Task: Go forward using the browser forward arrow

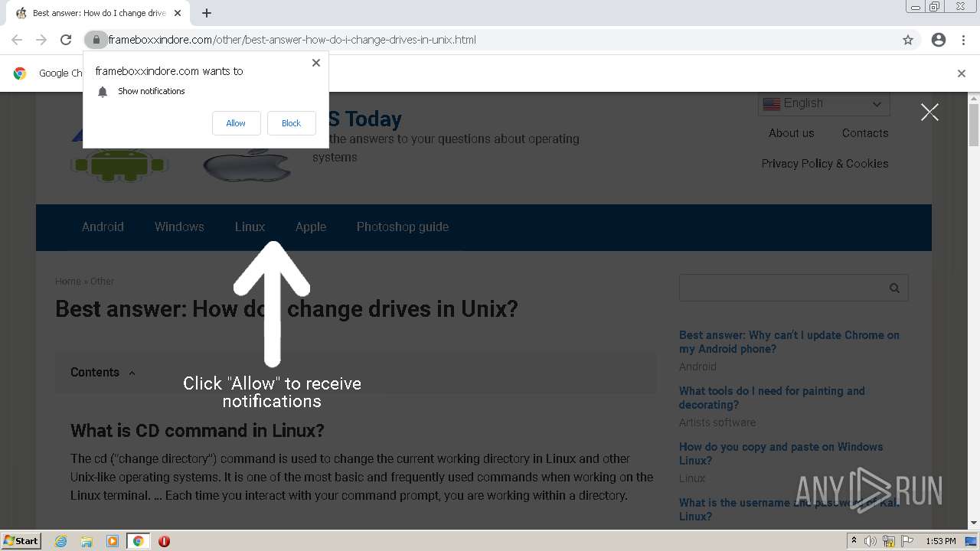Action: (41, 40)
